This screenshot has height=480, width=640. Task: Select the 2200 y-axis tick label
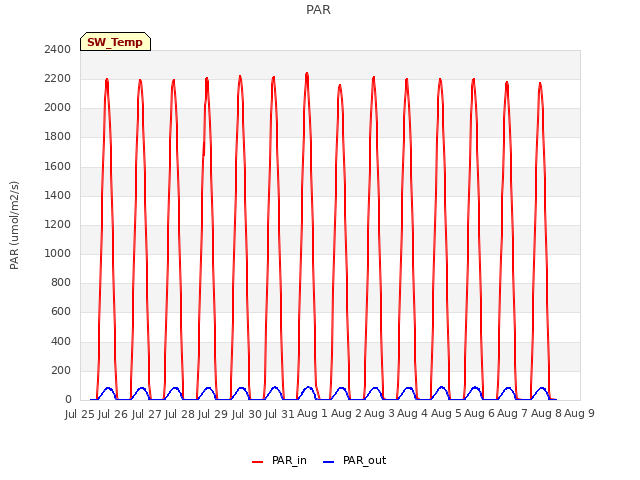[x=58, y=78]
